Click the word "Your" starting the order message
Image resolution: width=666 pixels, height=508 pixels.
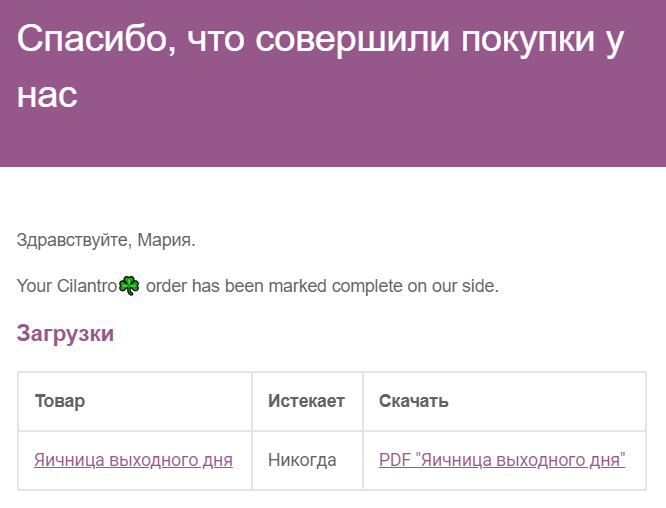(34, 286)
